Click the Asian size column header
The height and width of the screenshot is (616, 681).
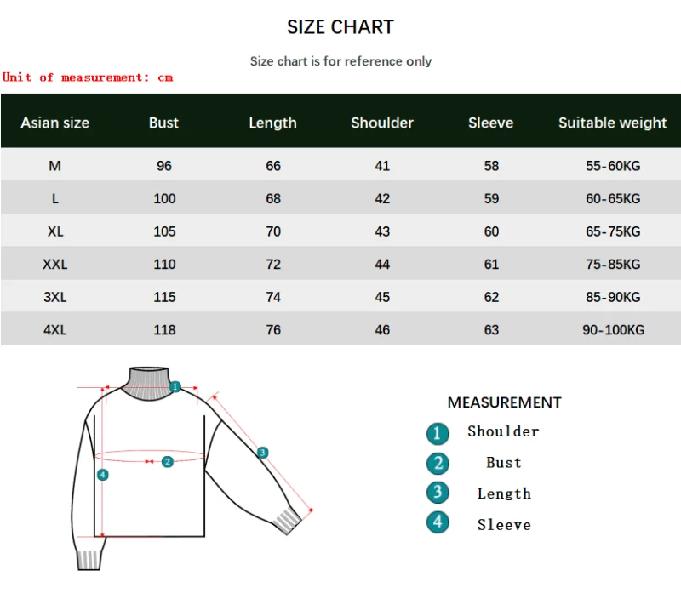tap(55, 123)
